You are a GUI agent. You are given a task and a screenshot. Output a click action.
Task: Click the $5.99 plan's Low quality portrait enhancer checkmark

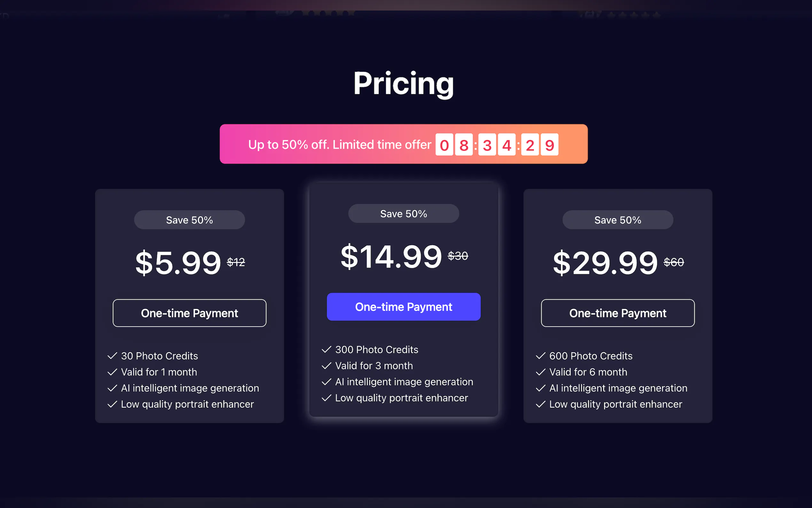pyautogui.click(x=112, y=404)
